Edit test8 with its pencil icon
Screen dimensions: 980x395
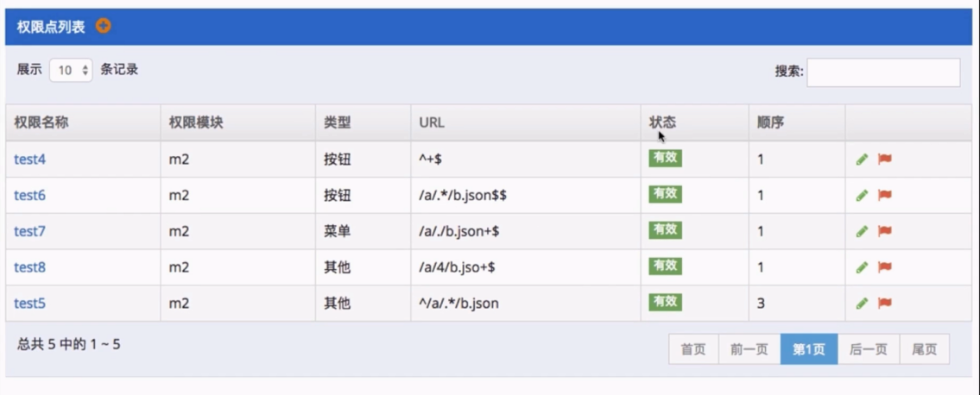pos(862,267)
